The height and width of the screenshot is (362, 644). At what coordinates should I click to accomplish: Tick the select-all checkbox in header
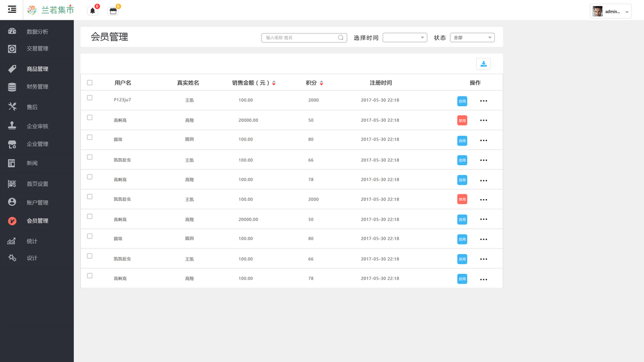click(89, 83)
